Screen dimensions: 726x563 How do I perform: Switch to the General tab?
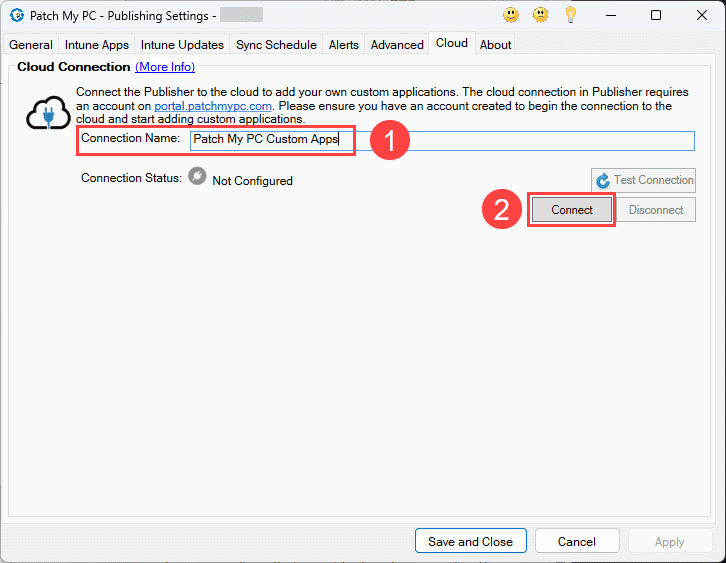coord(31,45)
